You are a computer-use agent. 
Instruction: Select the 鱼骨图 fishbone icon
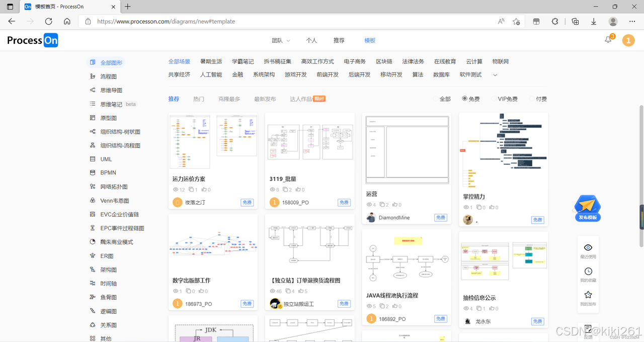(x=93, y=297)
